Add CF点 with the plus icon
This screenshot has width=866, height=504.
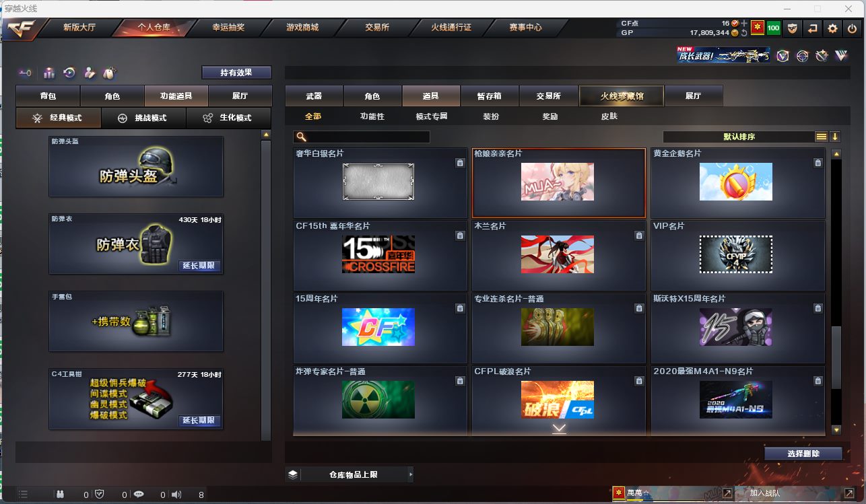[744, 24]
